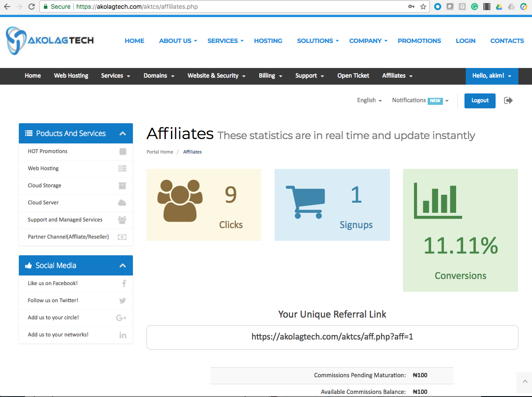Open the Domains dropdown menu
532x397 pixels.
click(x=159, y=75)
